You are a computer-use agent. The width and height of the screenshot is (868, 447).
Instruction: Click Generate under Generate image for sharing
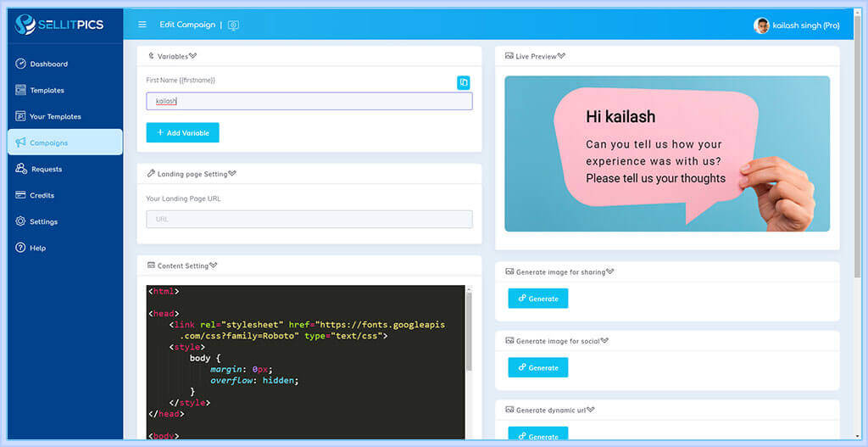(537, 299)
